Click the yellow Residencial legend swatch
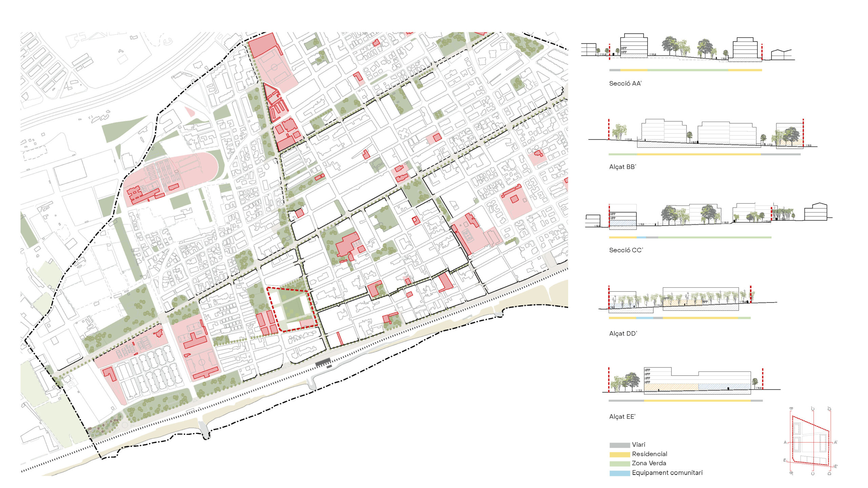Screen dimensions: 868x488 [619, 454]
